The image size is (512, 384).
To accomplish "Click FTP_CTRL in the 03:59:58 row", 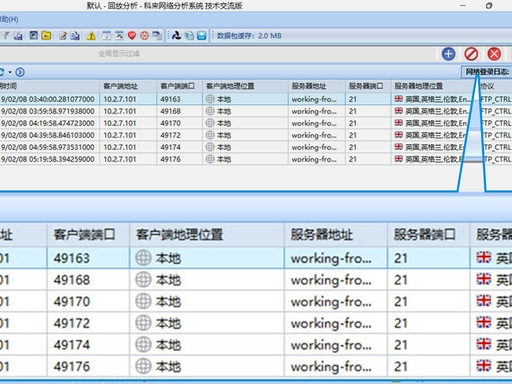I will (496, 111).
